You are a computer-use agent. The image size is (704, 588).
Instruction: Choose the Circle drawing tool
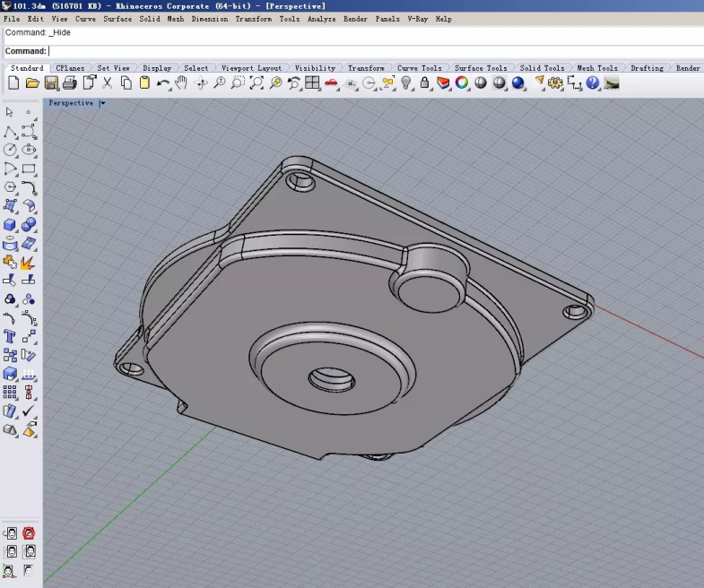click(x=10, y=150)
